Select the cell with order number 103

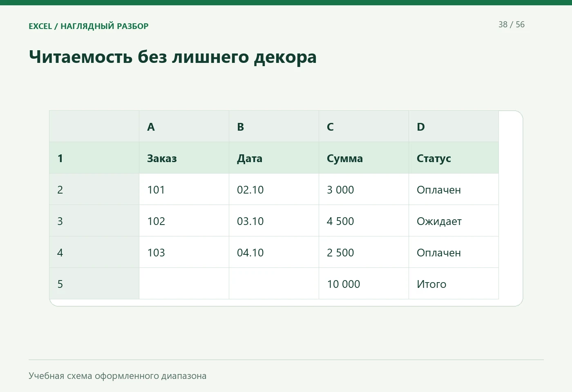click(x=184, y=252)
